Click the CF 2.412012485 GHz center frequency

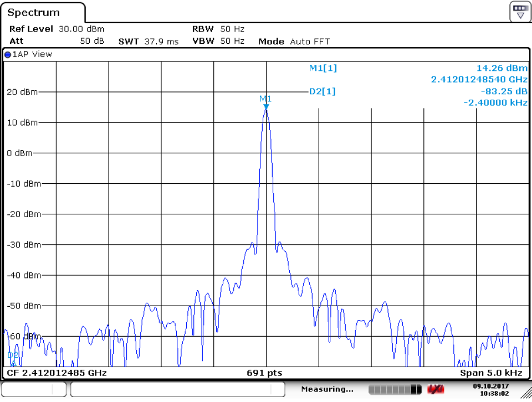[x=57, y=373]
